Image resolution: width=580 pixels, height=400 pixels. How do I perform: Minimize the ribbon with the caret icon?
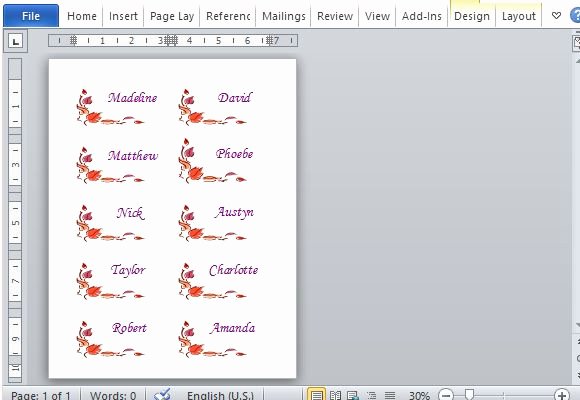click(556, 16)
